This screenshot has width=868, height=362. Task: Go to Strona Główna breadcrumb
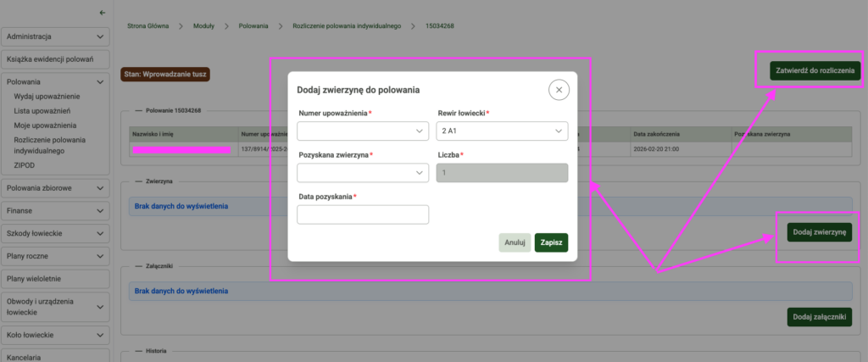[148, 26]
